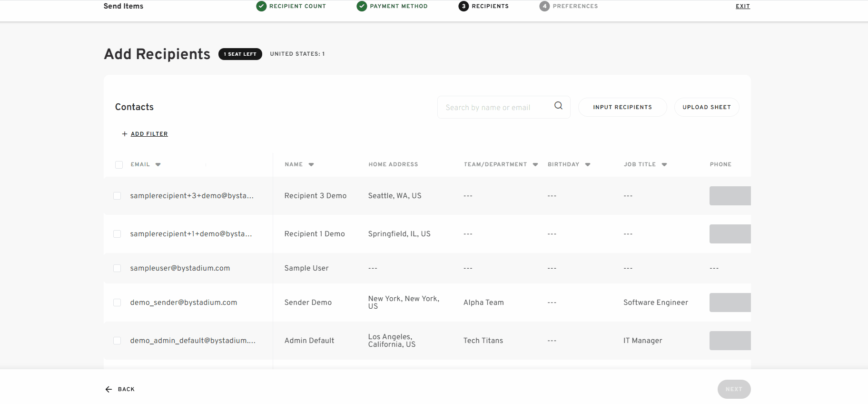This screenshot has width=868, height=404.
Task: Check the samplerecipient+1 row checkbox
Action: [x=117, y=234]
